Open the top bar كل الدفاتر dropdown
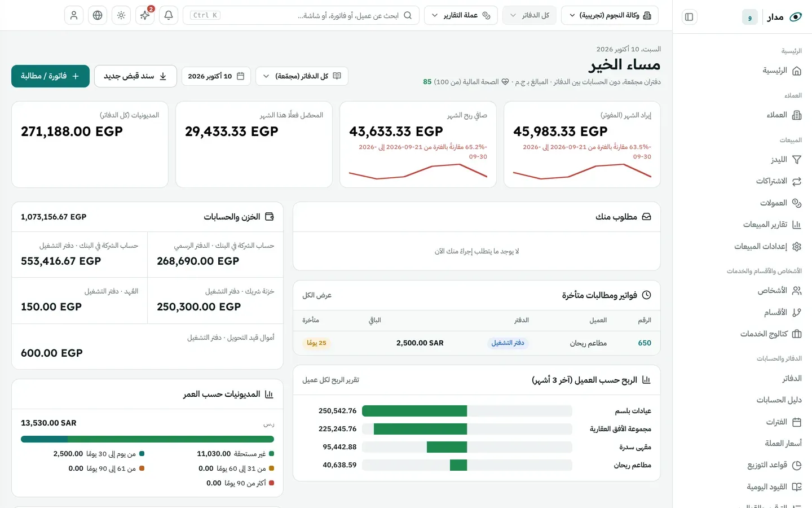Screen dimensions: 812x508 coord(529,15)
